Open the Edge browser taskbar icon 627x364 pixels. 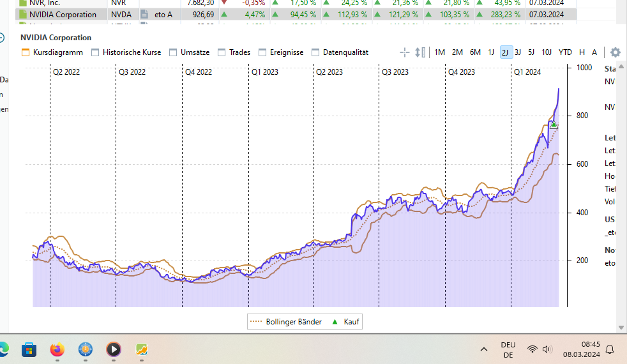4,349
